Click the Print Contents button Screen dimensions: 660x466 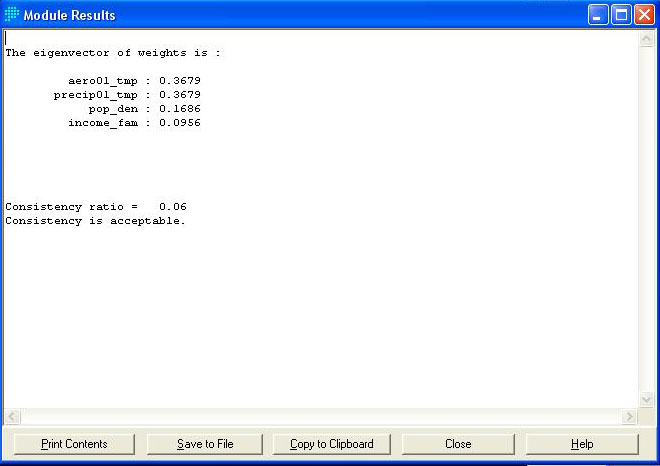click(x=74, y=444)
